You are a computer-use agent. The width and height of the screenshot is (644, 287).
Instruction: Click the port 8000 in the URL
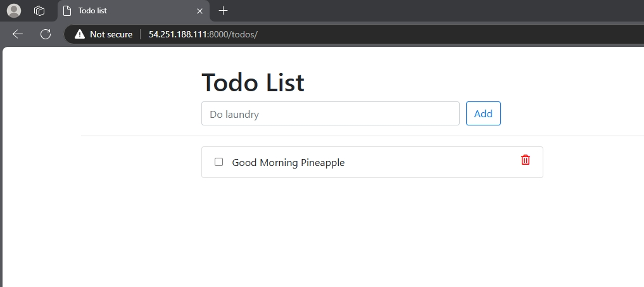point(219,34)
